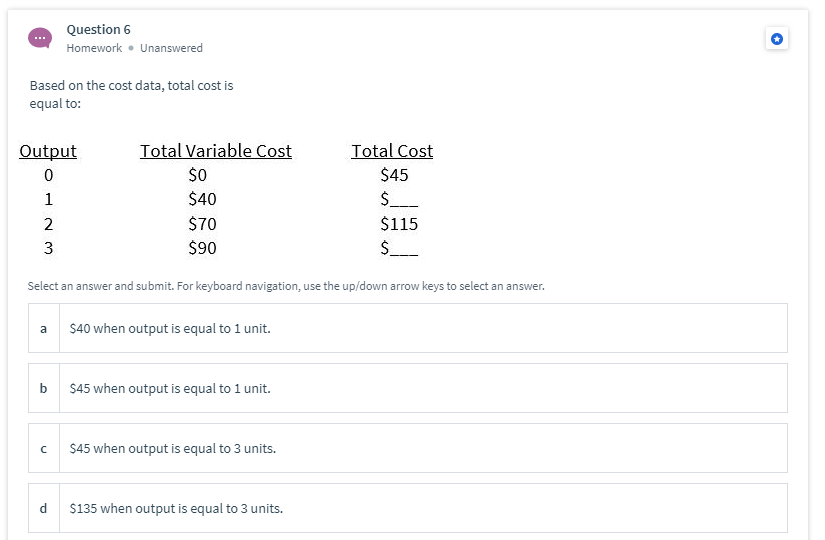Click the purple chat bubble question icon

click(40, 38)
